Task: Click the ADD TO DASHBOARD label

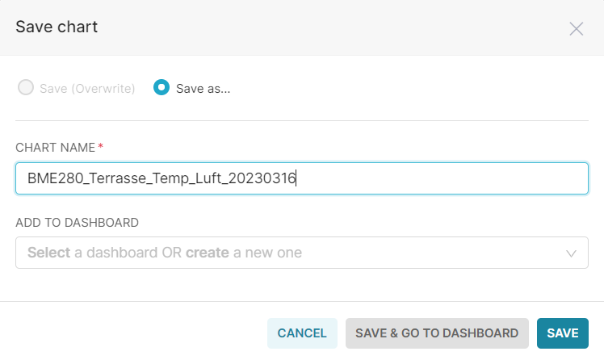Action: click(77, 223)
